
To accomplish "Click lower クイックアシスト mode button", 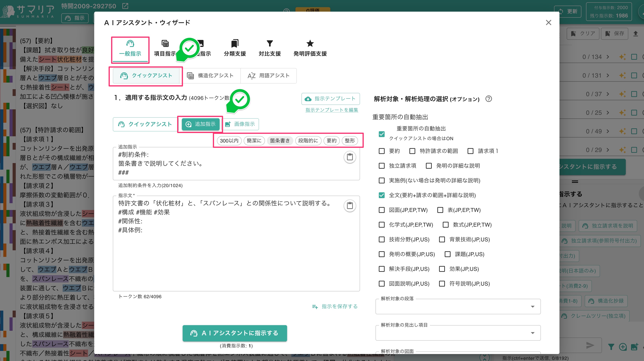I will [x=145, y=124].
